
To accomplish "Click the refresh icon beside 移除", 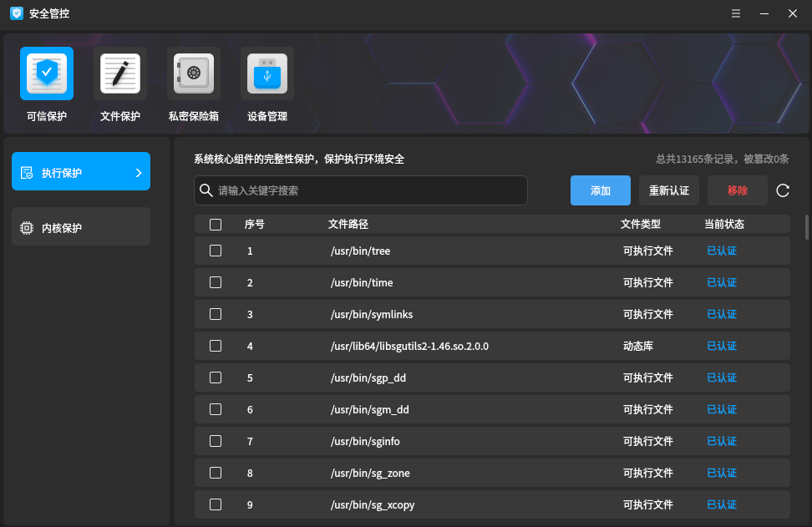I will [783, 190].
